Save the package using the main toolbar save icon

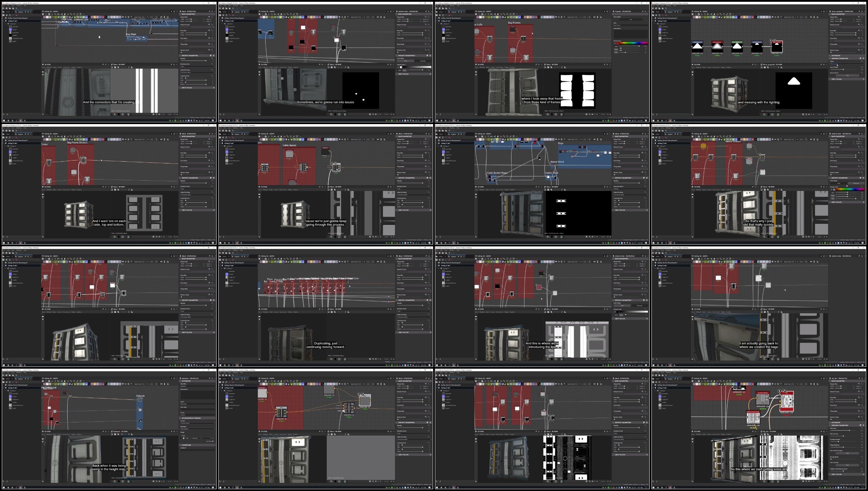coord(13,9)
